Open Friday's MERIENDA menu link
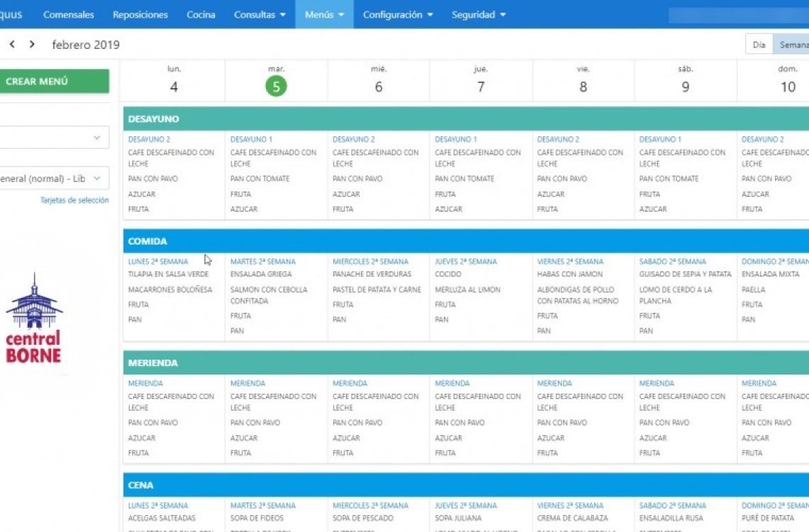 tap(555, 383)
